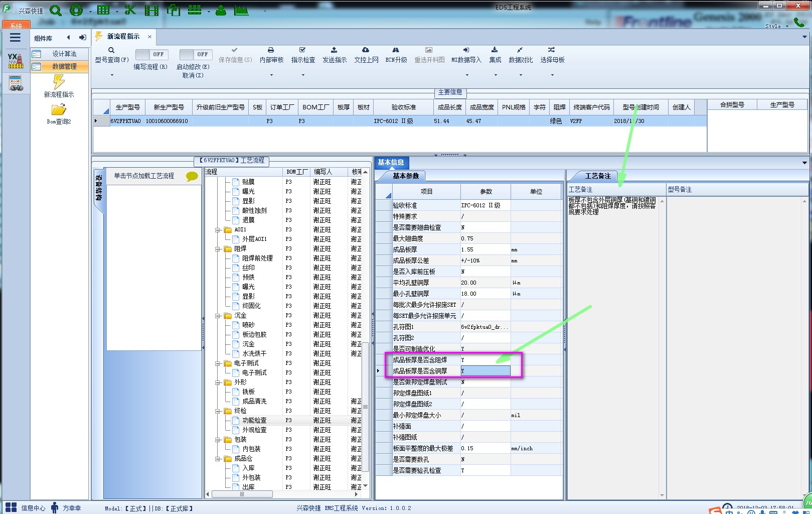Collapse the 沉金 tree folder
This screenshot has height=514, width=812.
click(x=218, y=316)
